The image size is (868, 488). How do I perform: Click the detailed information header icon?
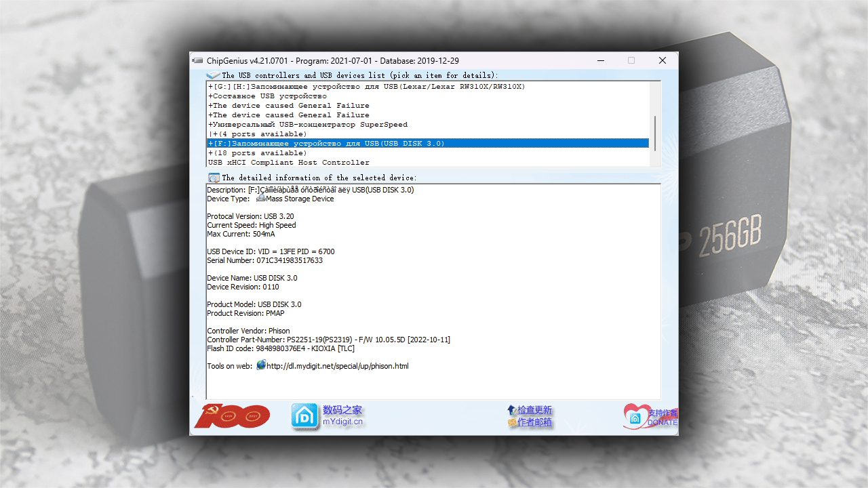[x=214, y=178]
